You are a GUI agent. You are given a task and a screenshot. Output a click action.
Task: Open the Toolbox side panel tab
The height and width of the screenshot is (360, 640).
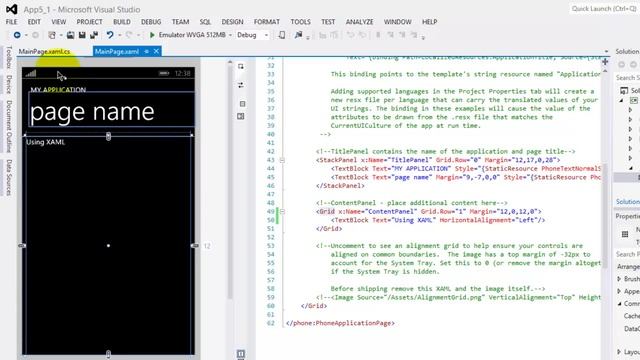[x=9, y=57]
